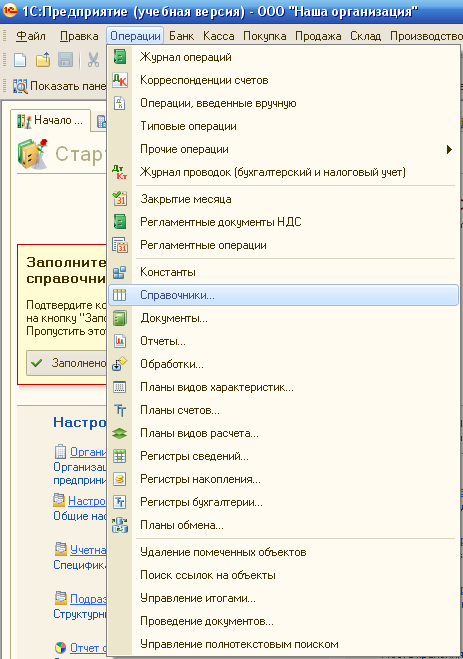Image resolution: width=463 pixels, height=659 pixels.
Task: Click the Корреспонденции счетов Дк icon
Action: click(x=120, y=80)
